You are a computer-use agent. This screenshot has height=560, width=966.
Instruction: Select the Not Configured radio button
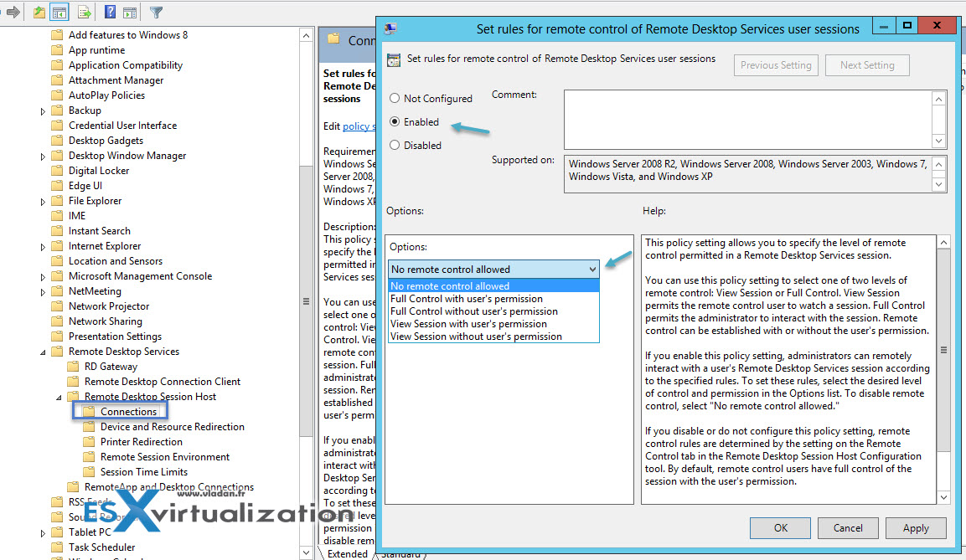(x=395, y=99)
